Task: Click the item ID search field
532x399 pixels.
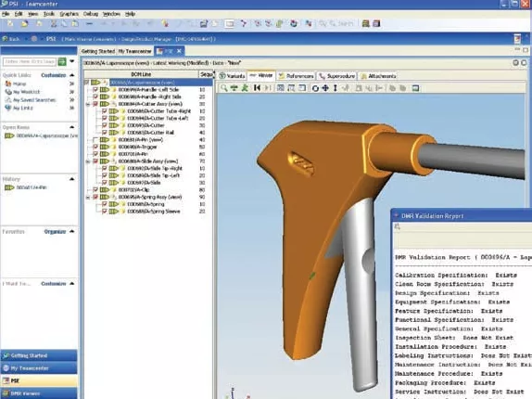Action: pyautogui.click(x=30, y=62)
